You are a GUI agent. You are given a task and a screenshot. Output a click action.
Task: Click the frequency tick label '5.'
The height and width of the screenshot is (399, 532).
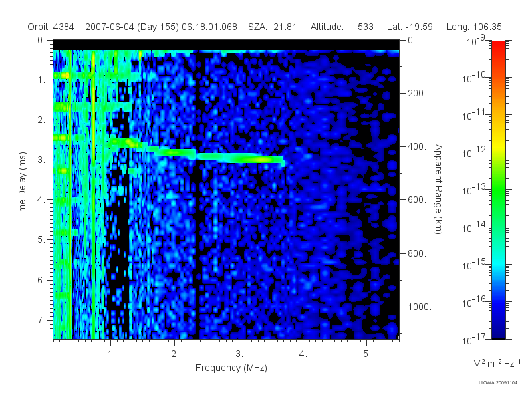[x=367, y=354]
